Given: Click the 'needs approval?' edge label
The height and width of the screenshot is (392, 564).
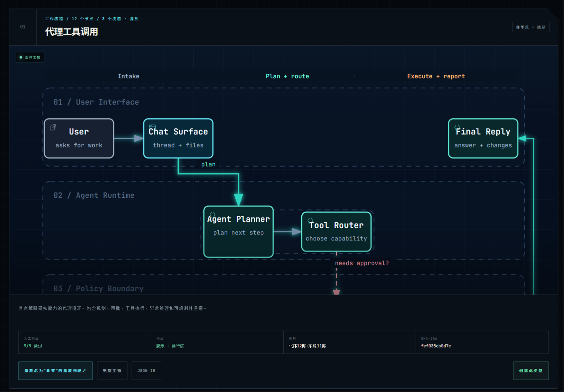Looking at the screenshot, I should pos(362,263).
